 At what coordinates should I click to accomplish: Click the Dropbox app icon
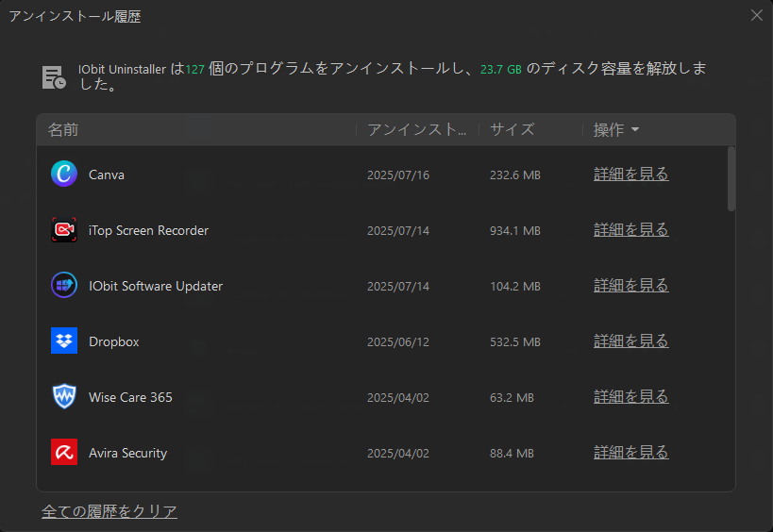coord(64,341)
